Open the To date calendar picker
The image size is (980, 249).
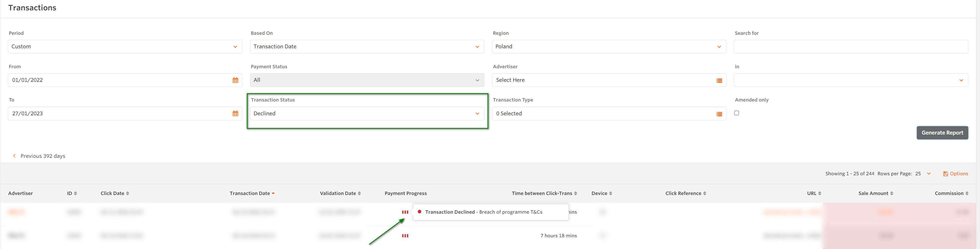coord(236,113)
